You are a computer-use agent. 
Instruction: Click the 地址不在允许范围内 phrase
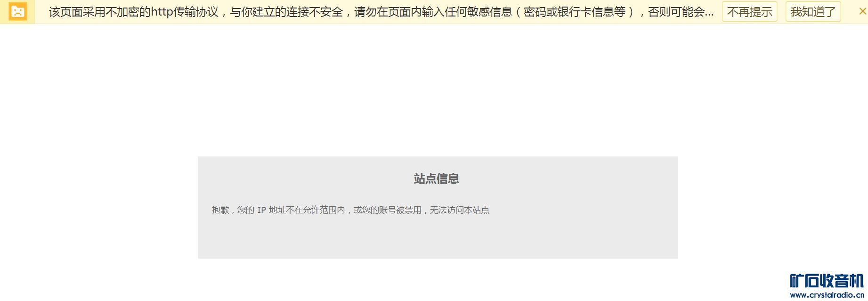click(x=307, y=210)
